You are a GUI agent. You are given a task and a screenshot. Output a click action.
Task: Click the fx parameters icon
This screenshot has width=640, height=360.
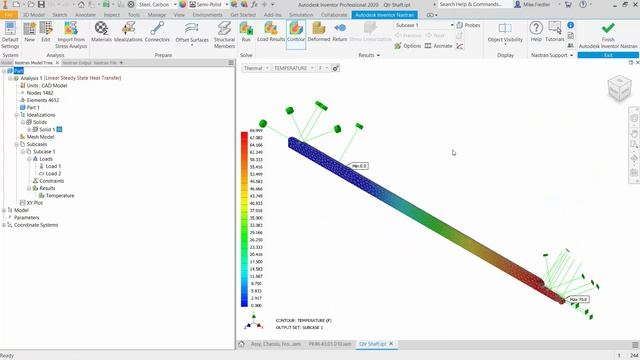point(254,4)
